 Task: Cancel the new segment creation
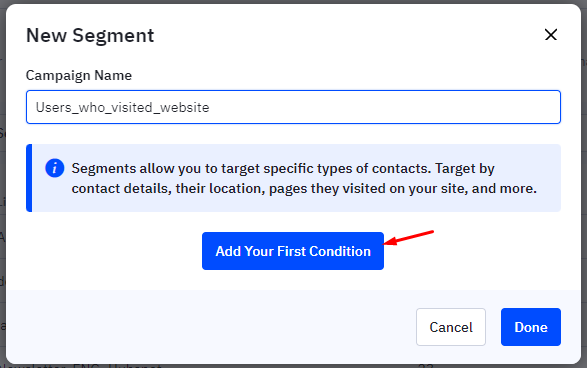click(451, 327)
